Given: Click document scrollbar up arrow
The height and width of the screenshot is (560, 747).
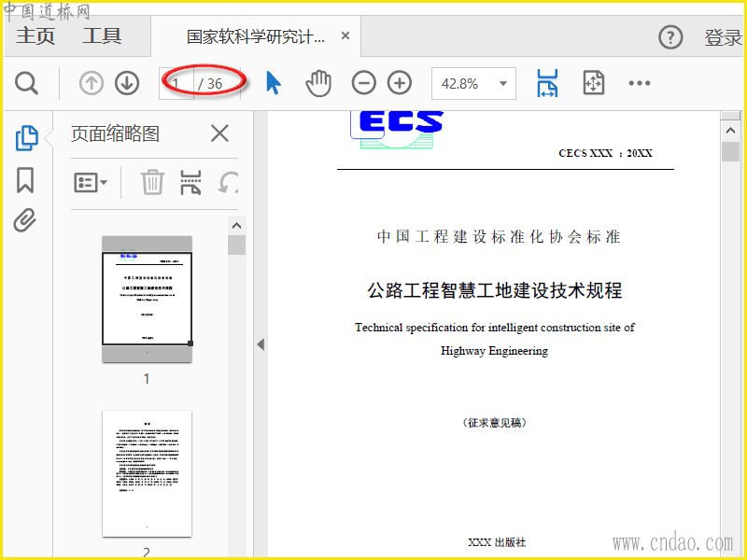Looking at the screenshot, I should pyautogui.click(x=730, y=131).
